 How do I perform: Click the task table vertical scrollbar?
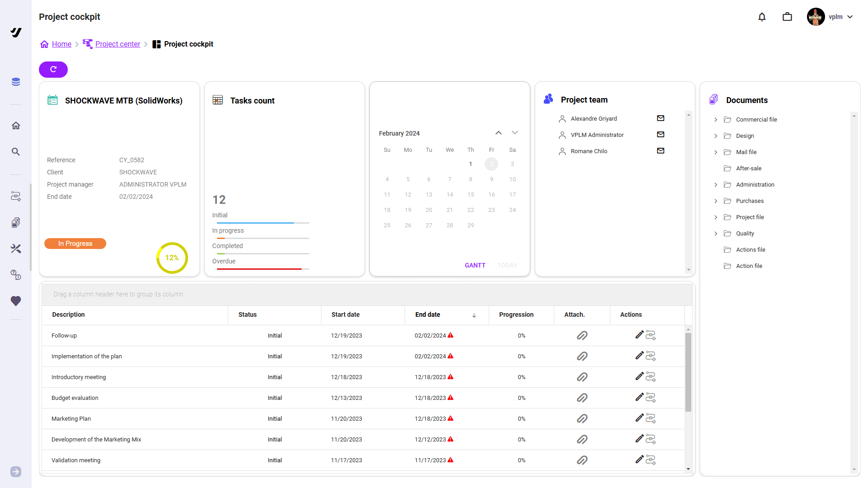(688, 373)
